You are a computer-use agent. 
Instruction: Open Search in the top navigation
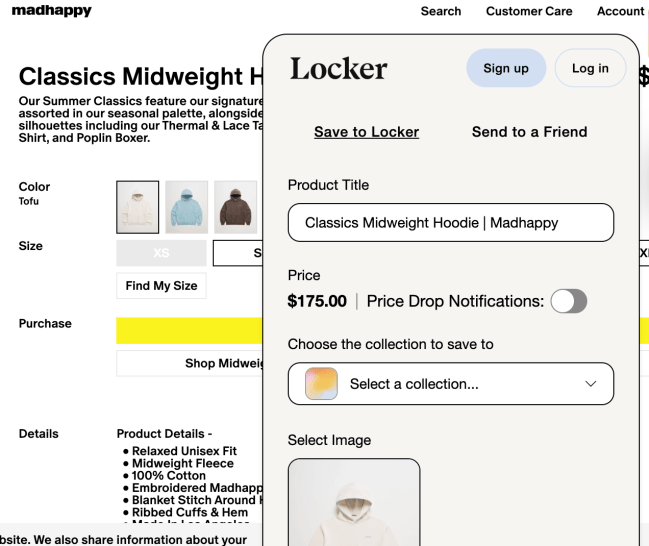(x=441, y=11)
